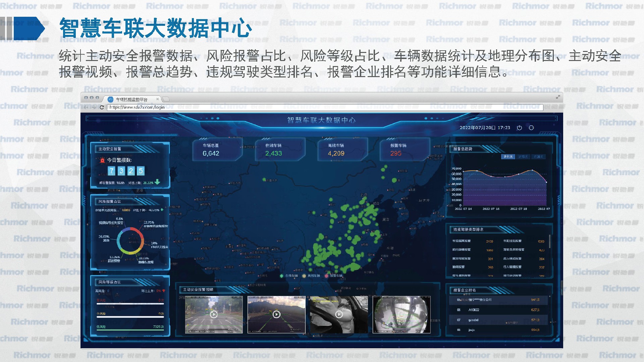Click the 违规驾驶类型排名 panel title

tap(468, 230)
